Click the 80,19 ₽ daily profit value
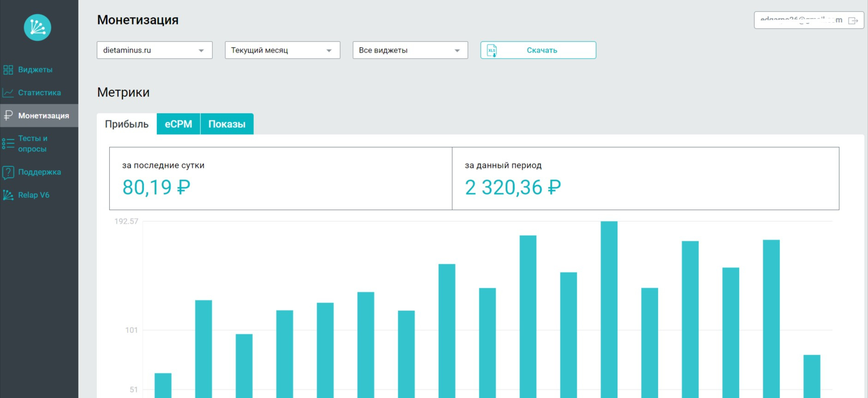Image resolution: width=868 pixels, height=398 pixels. tap(156, 187)
